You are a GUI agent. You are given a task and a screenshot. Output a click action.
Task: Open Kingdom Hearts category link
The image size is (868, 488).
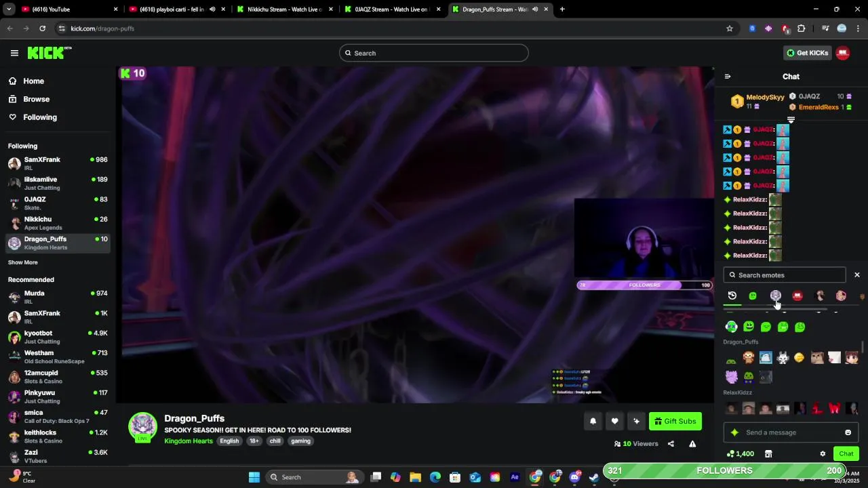(x=189, y=441)
